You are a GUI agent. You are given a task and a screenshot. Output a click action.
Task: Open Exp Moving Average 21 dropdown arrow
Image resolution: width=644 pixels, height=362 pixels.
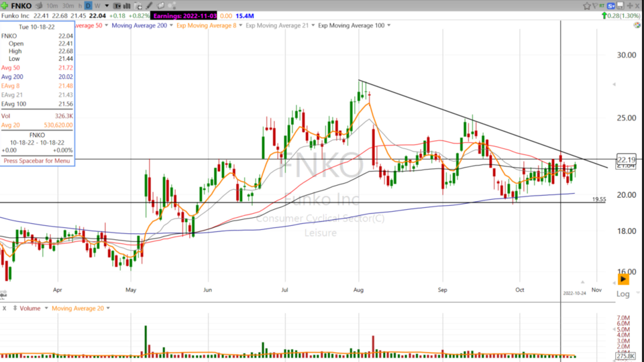[313, 25]
